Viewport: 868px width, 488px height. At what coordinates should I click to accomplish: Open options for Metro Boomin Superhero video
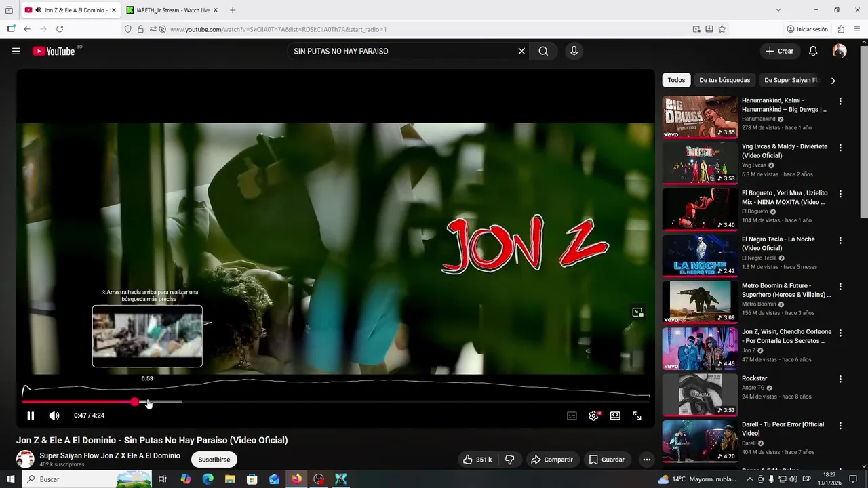[x=840, y=287]
